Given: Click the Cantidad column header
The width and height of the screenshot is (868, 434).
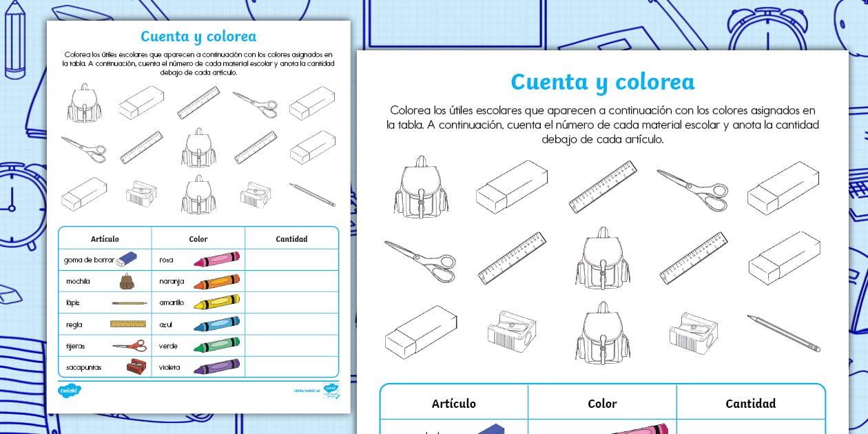Looking at the screenshot, I should tap(751, 403).
